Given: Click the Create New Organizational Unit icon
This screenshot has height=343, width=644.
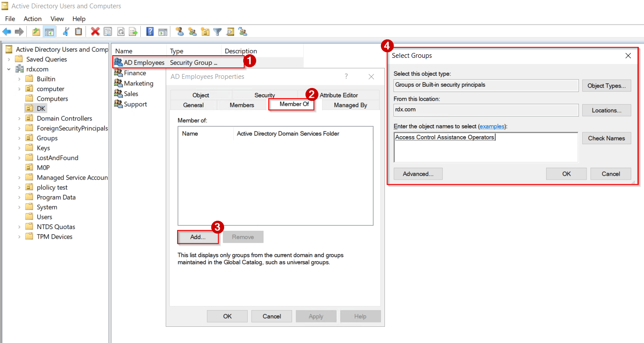Looking at the screenshot, I should click(x=204, y=31).
